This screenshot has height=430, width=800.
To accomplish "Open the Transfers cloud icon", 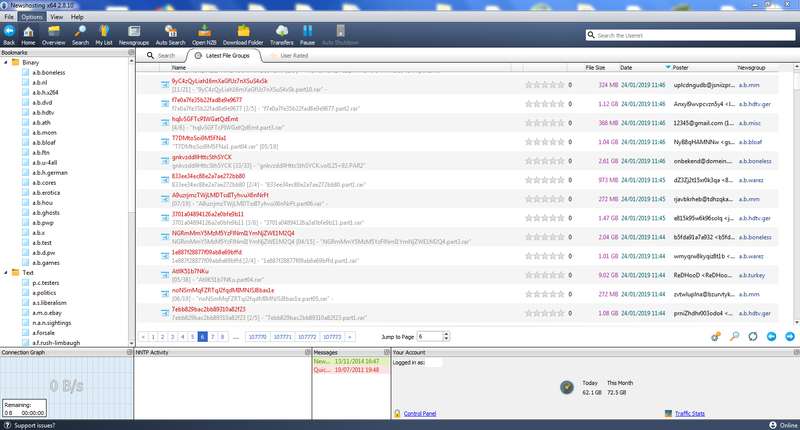I will (x=281, y=34).
